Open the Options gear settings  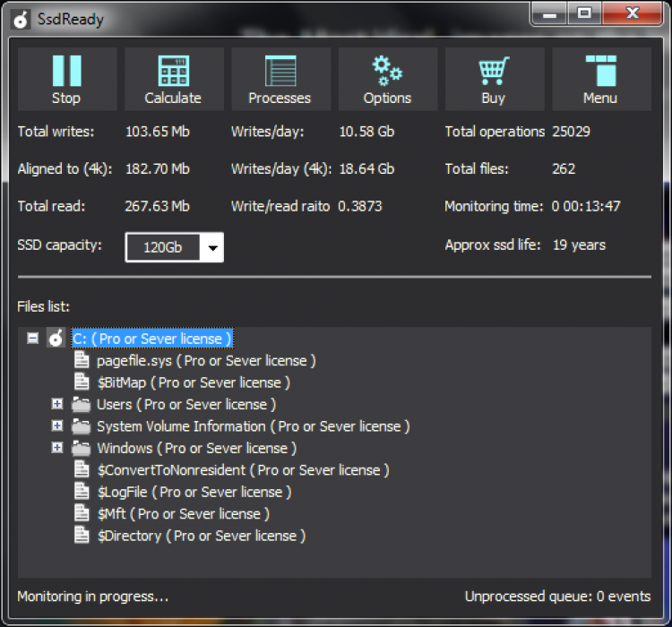click(388, 80)
